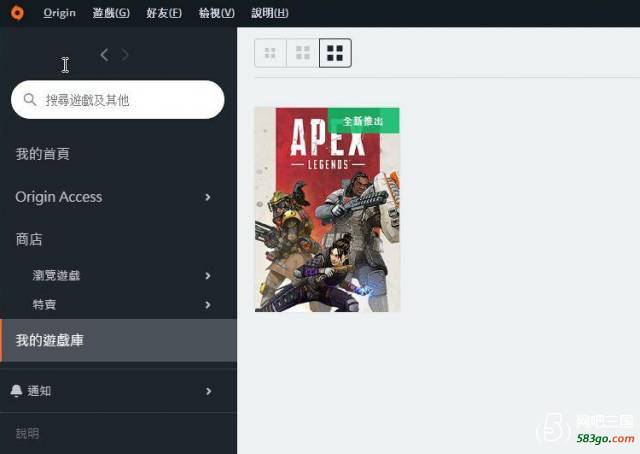Switch to small tile view
This screenshot has height=454, width=640.
click(x=270, y=53)
